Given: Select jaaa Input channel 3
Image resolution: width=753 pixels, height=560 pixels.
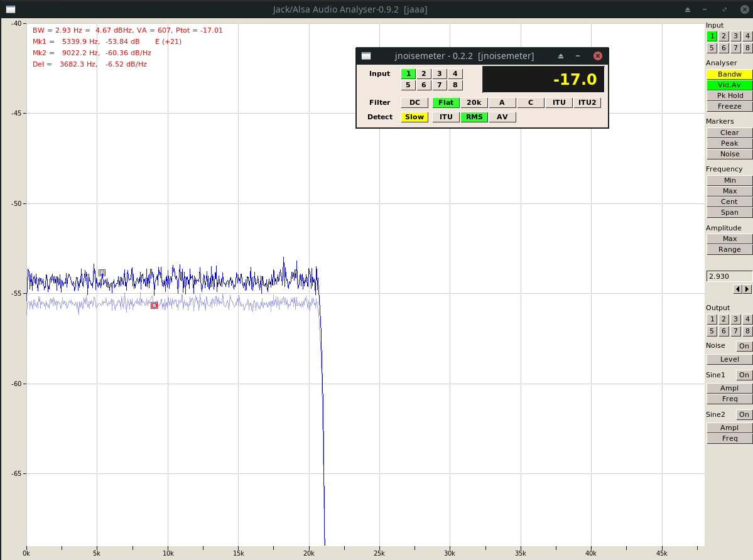Looking at the screenshot, I should (735, 36).
